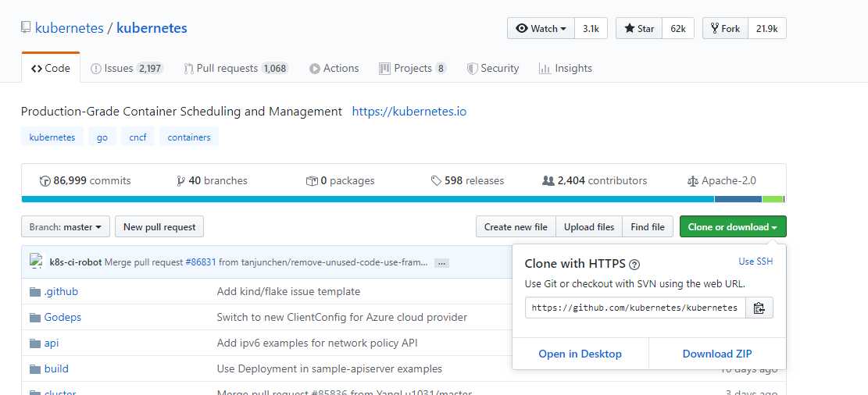View the 62k stargazers count

678,28
